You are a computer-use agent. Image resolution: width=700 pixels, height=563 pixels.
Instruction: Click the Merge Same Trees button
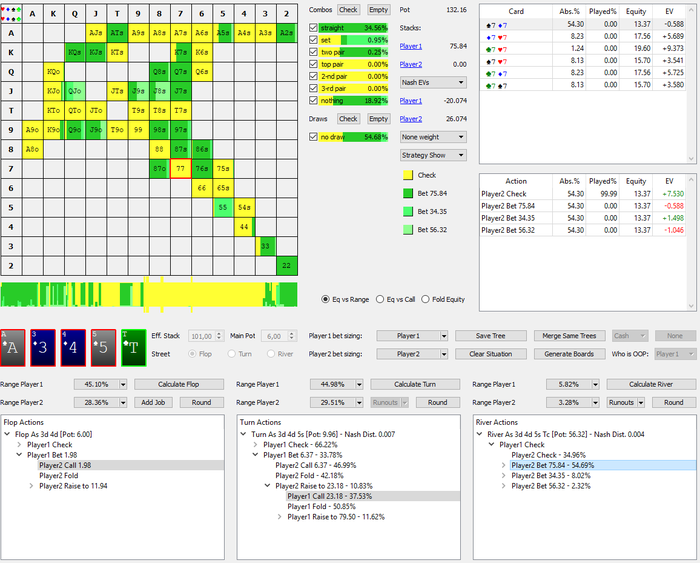point(569,336)
